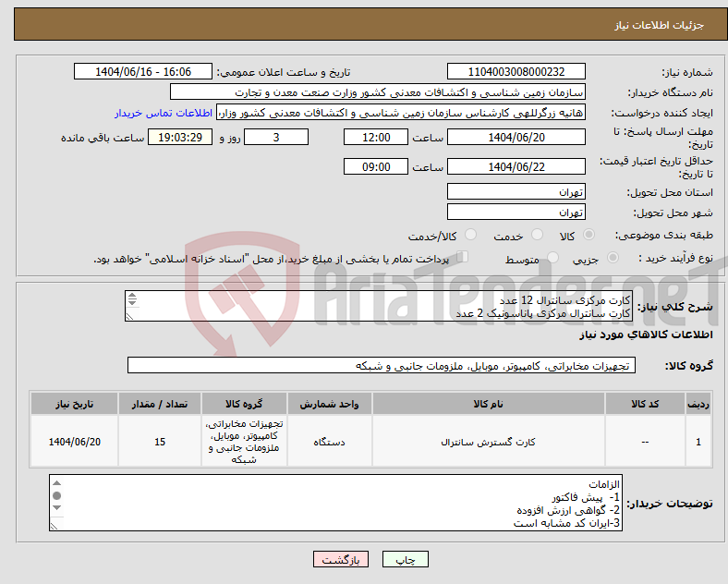The height and width of the screenshot is (584, 728).
Task: Click the اطلاعات کالاهای مورد نیاز heading
Action: point(646,335)
